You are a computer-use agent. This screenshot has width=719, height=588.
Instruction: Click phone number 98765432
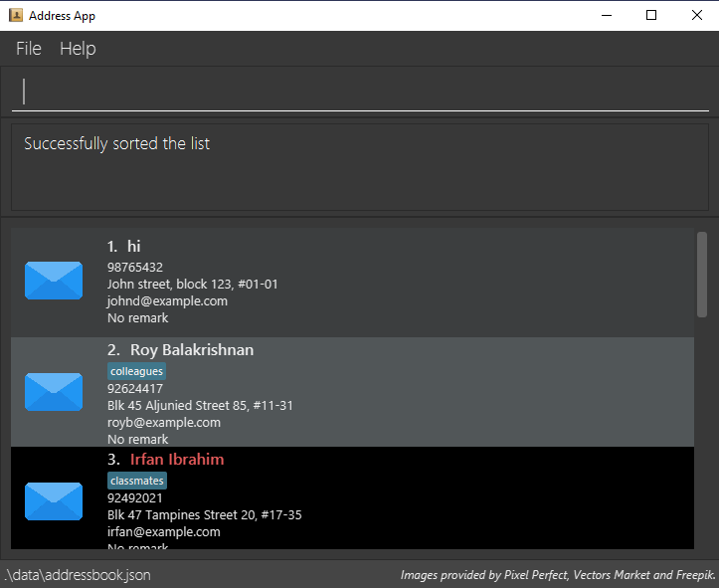click(x=135, y=268)
